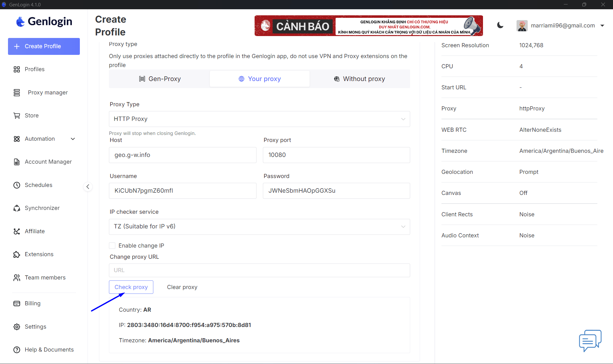Click the Store cart icon
The height and width of the screenshot is (364, 613).
[17, 115]
